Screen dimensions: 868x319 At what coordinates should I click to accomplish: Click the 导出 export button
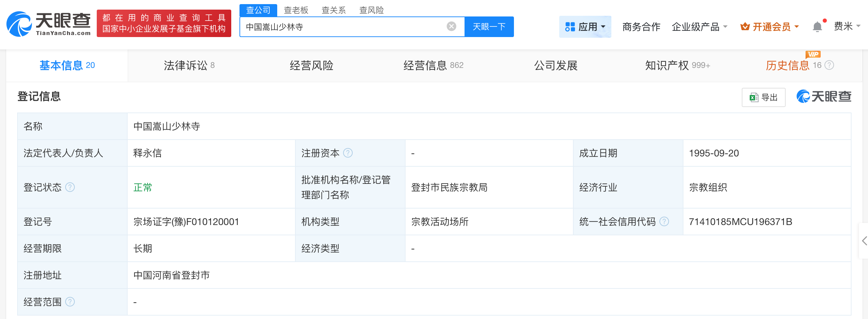[764, 97]
